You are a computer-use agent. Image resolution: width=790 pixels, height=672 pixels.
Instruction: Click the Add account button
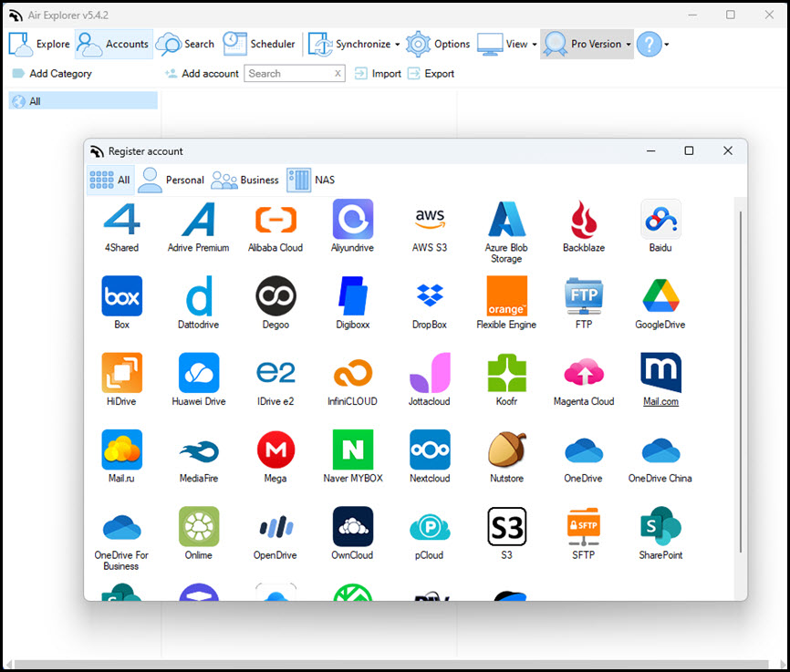[x=202, y=74]
